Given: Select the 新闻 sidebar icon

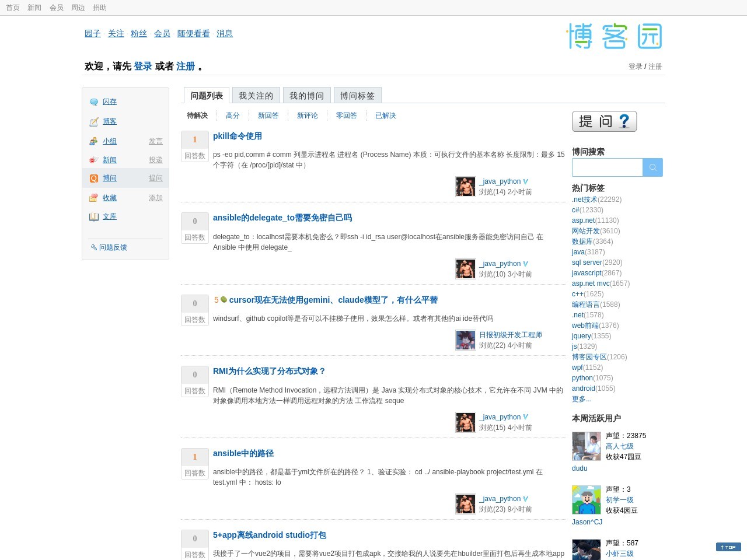Looking at the screenshot, I should point(93,160).
